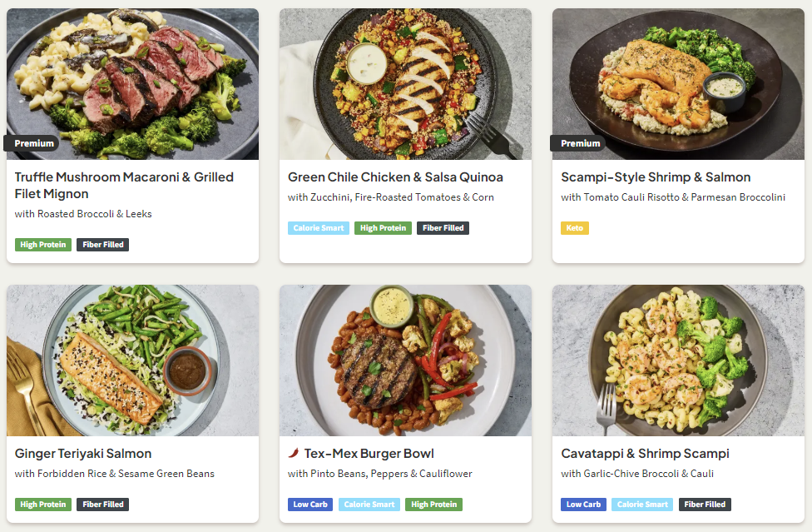Click the spicy chili pepper icon
Image resolution: width=812 pixels, height=532 pixels.
pyautogui.click(x=293, y=454)
